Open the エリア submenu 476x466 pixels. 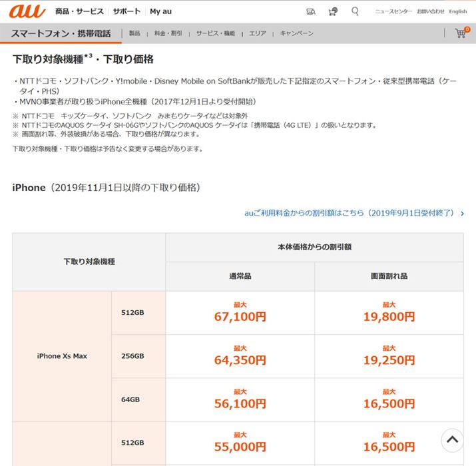(x=258, y=33)
